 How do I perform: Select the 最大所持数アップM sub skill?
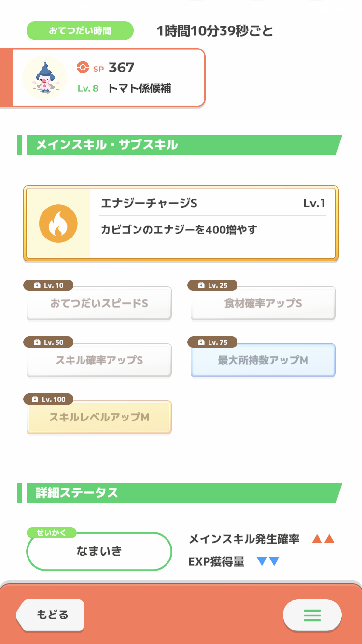click(263, 360)
